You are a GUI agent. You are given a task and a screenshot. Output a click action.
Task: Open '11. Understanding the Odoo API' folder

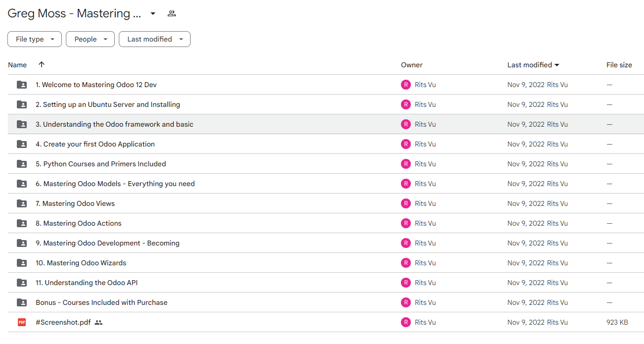[x=87, y=283]
